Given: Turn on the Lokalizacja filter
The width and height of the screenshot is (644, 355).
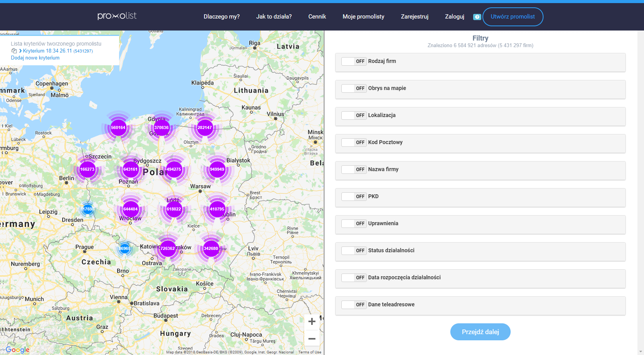Looking at the screenshot, I should [x=354, y=115].
